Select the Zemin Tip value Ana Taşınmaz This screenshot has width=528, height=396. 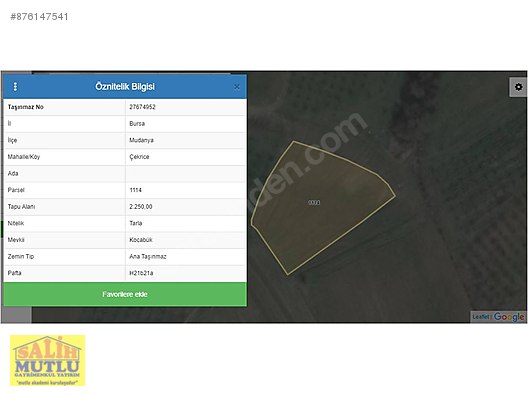click(148, 257)
